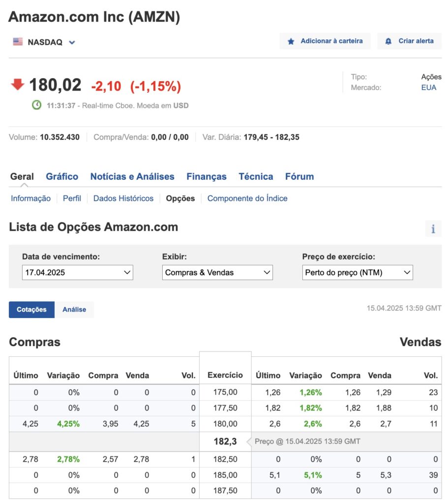The image size is (447, 504).
Task: Open the Data de vencimento dropdown
Action: (x=77, y=273)
